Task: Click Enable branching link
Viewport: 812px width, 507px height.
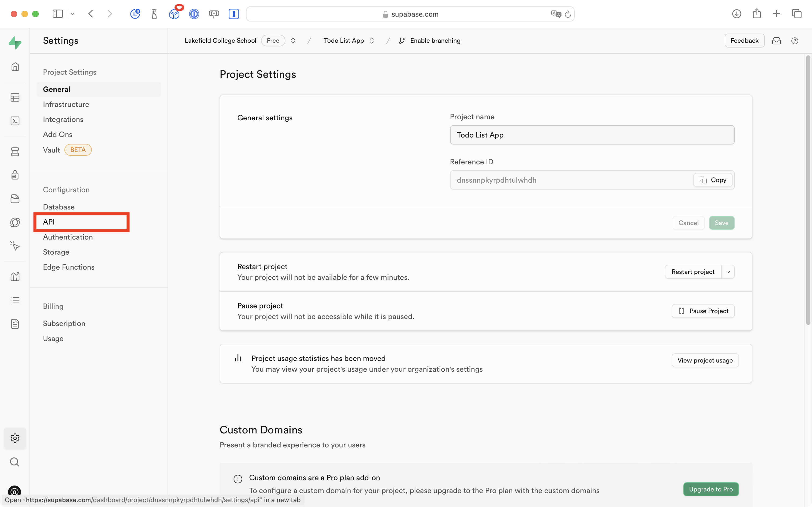Action: click(435, 41)
